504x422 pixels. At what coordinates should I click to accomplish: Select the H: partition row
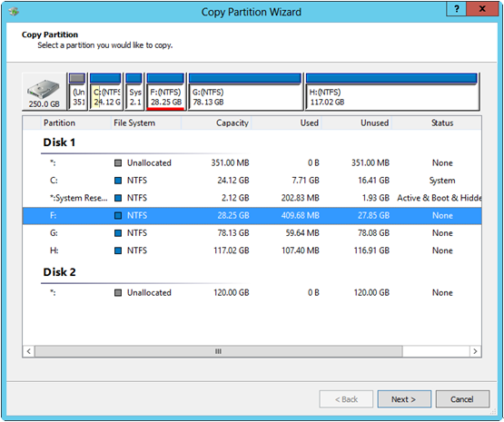click(x=252, y=250)
